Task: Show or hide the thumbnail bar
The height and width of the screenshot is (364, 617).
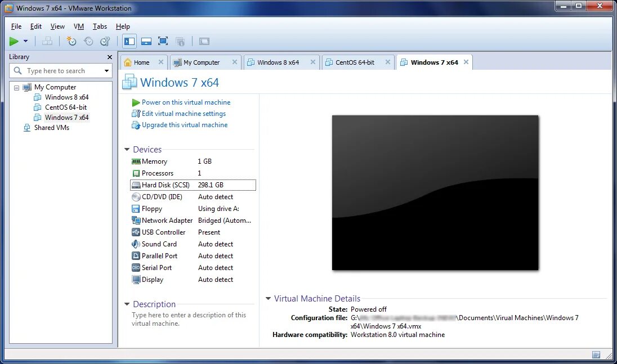Action: [x=146, y=41]
